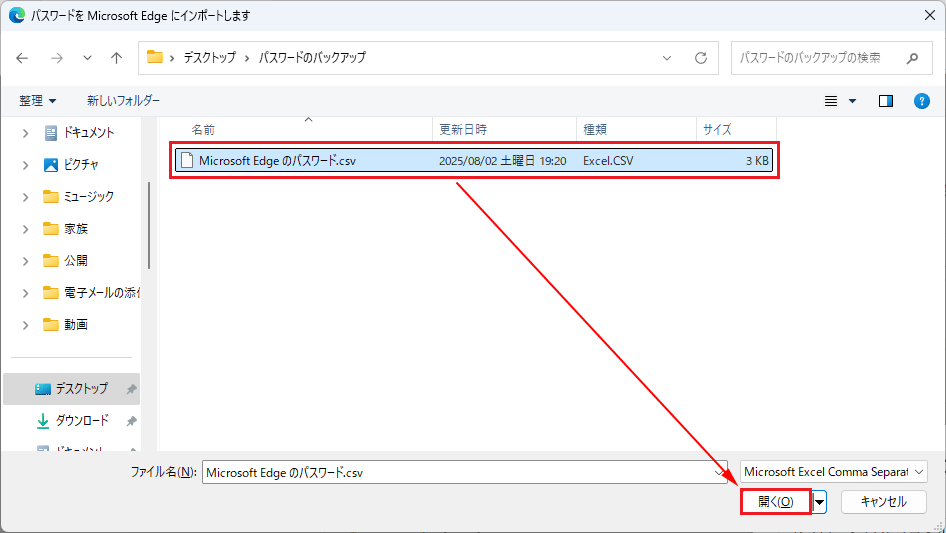This screenshot has height=533, width=946.
Task: Expand the ピクチャ tree node
Action: [x=25, y=165]
